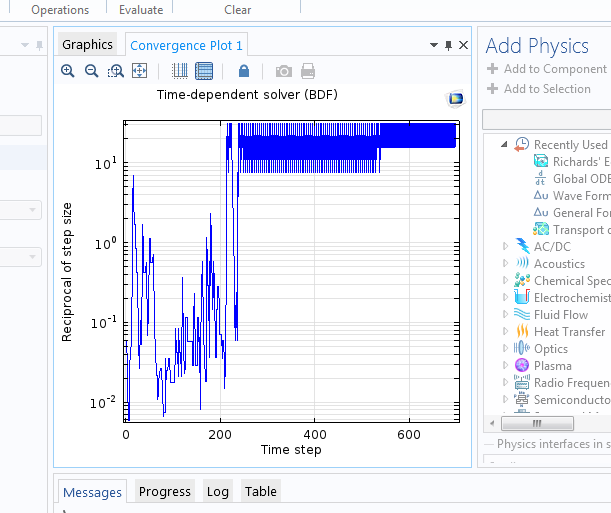Select the Heat Transfer tree label
This screenshot has height=513, width=611.
pos(569,331)
